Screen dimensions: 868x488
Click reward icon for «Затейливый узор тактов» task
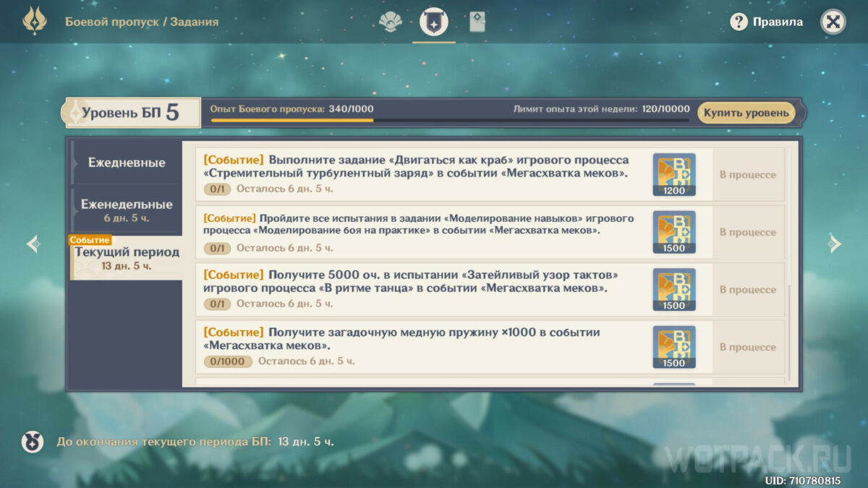coord(674,289)
